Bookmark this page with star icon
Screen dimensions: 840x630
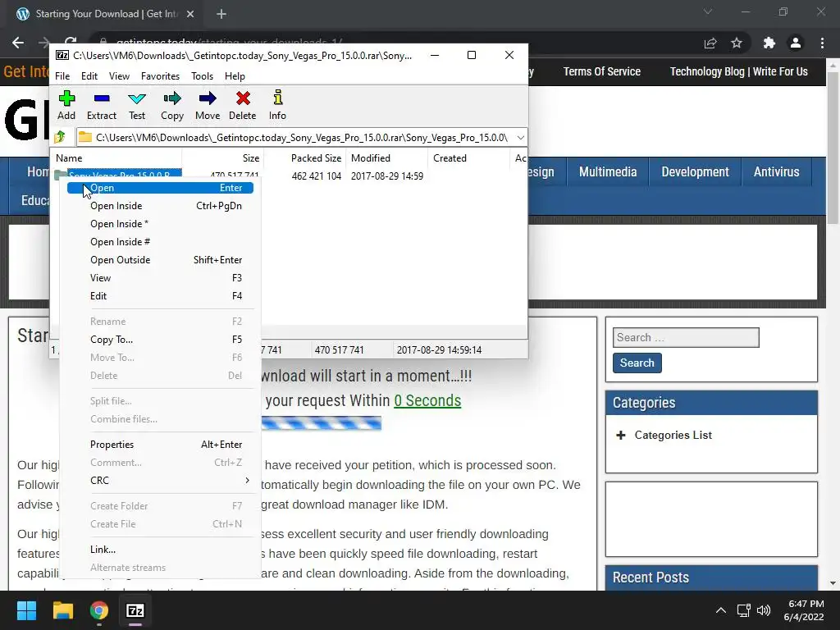[x=737, y=43]
